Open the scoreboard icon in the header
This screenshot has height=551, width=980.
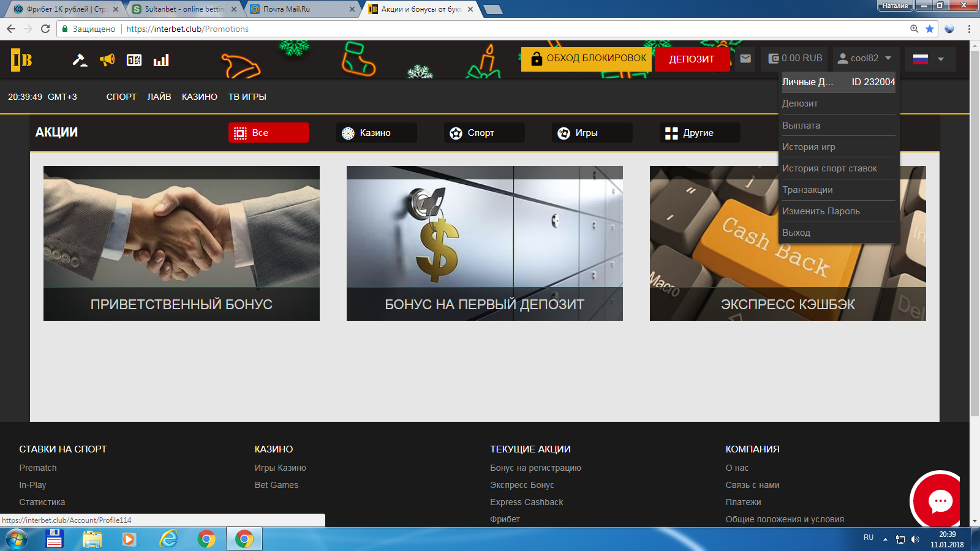[x=134, y=59]
